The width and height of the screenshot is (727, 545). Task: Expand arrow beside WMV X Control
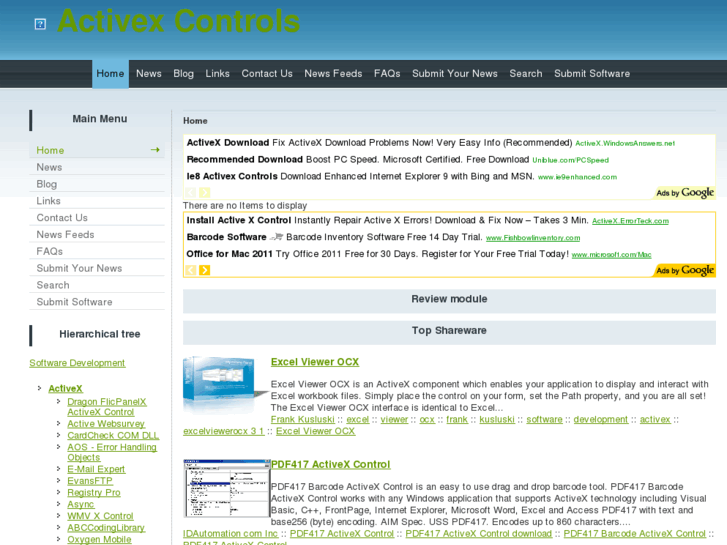click(x=58, y=515)
